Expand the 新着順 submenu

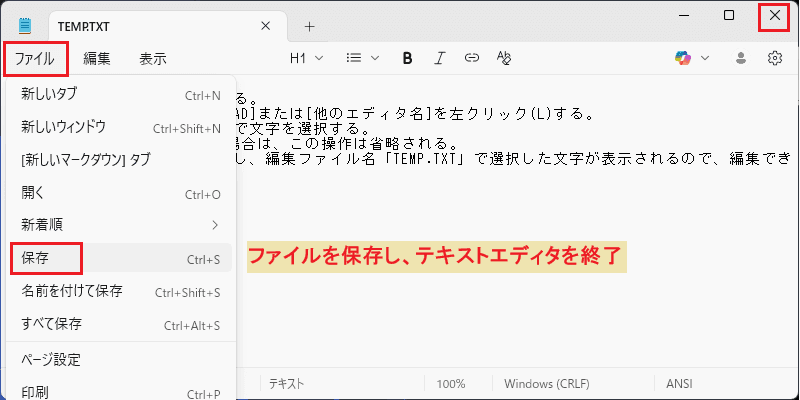pos(119,224)
